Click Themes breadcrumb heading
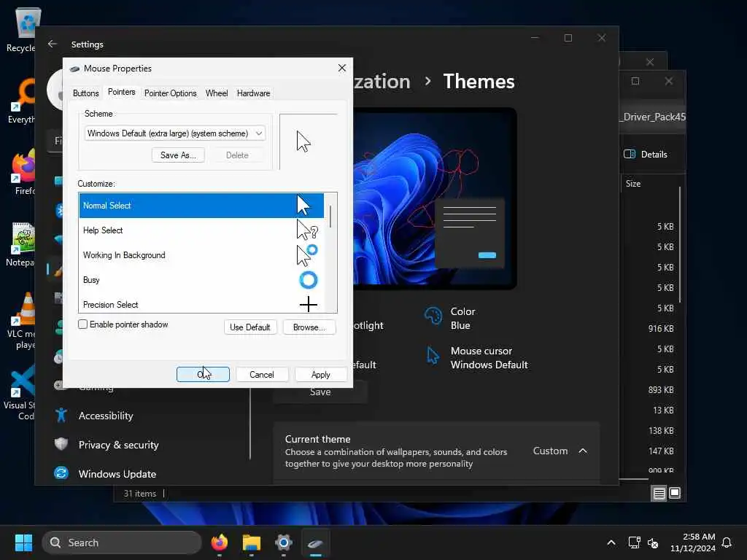 pyautogui.click(x=479, y=82)
